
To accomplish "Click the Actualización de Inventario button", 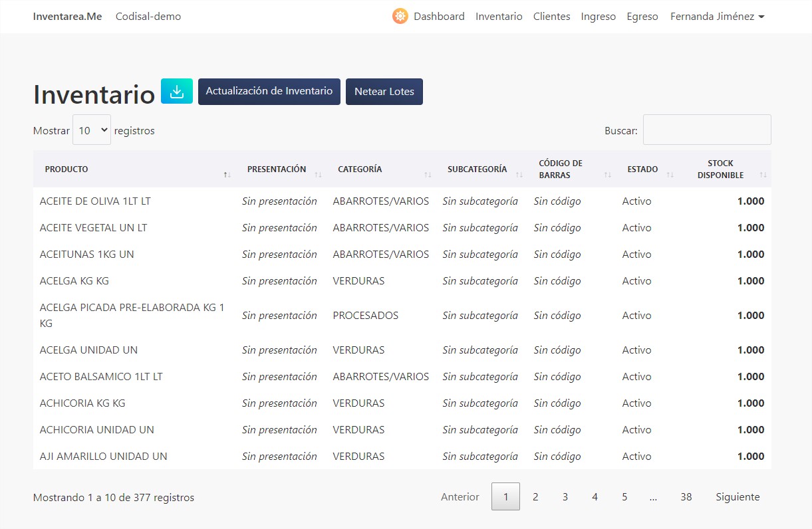I will pyautogui.click(x=269, y=91).
